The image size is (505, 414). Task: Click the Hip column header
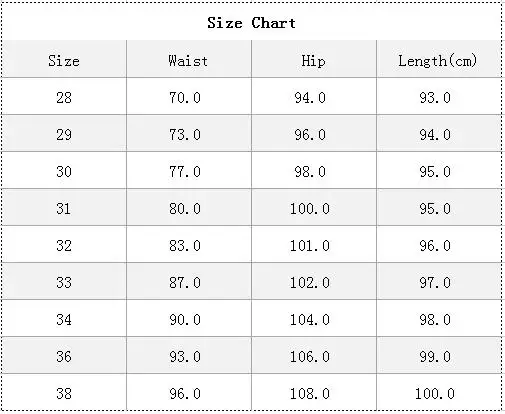313,61
